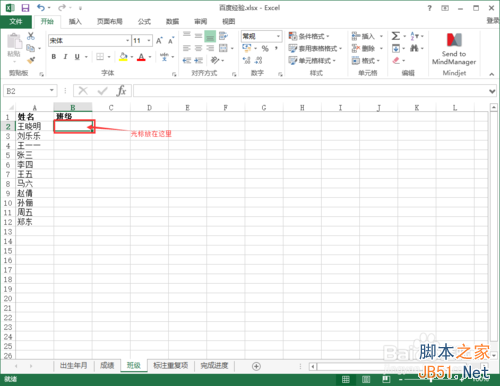Increase font size with larger A
Image resolution: width=500 pixels, height=386 pixels.
pos(159,41)
